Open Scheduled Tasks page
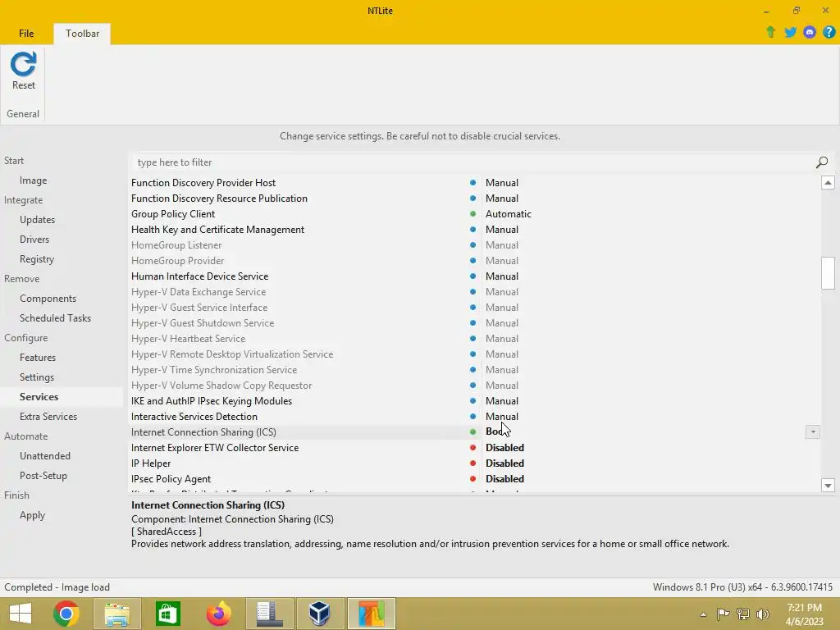 coord(55,318)
